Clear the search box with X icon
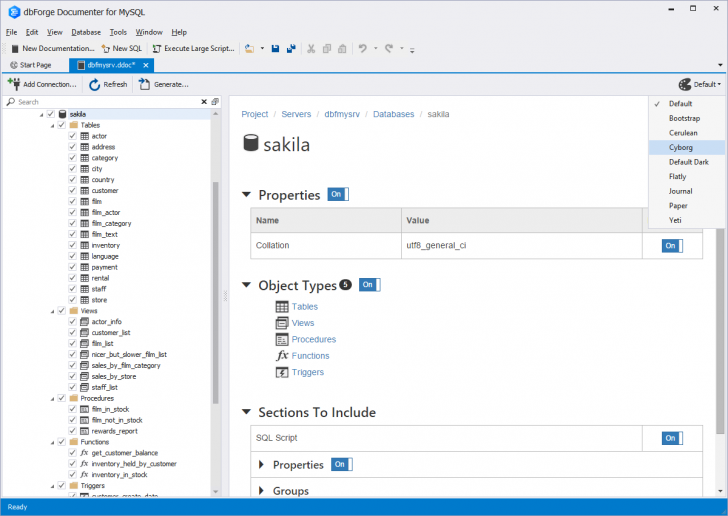 pyautogui.click(x=204, y=102)
